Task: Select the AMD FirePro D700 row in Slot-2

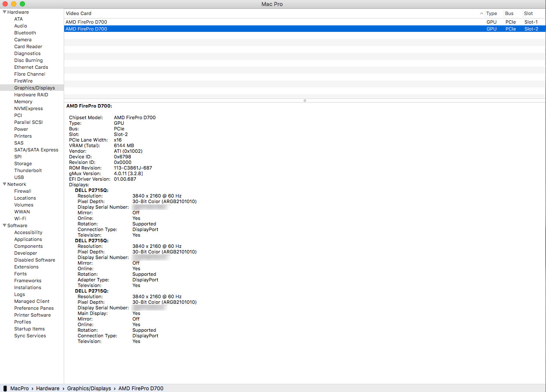Action: click(x=305, y=29)
